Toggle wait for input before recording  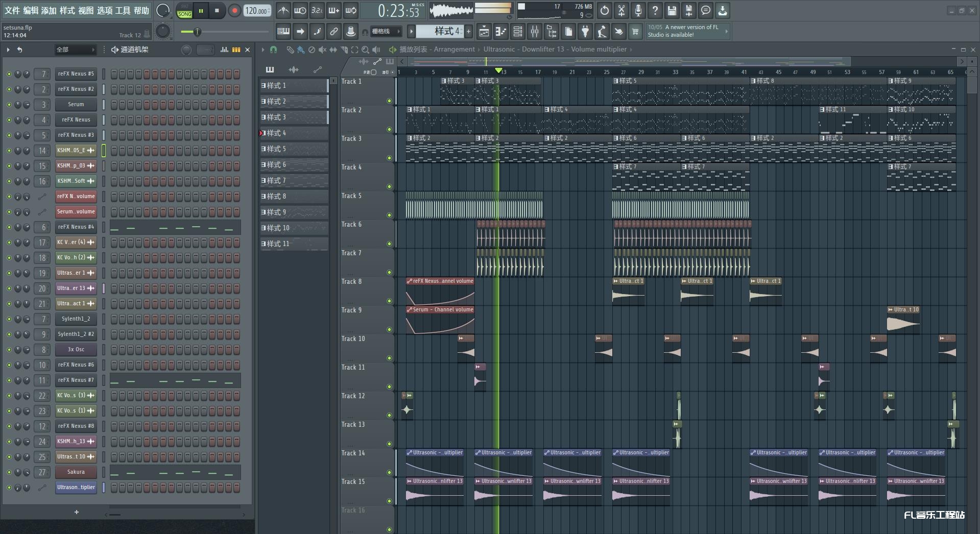point(300,10)
